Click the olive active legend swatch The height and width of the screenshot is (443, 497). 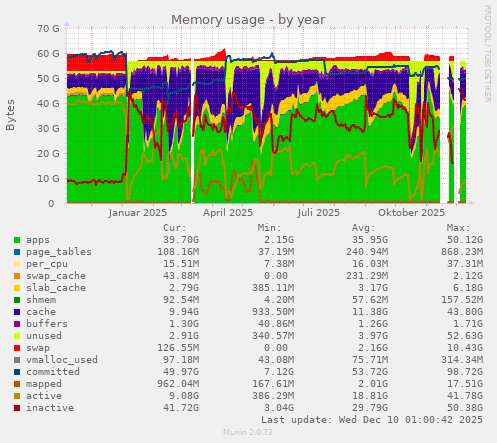[17, 396]
